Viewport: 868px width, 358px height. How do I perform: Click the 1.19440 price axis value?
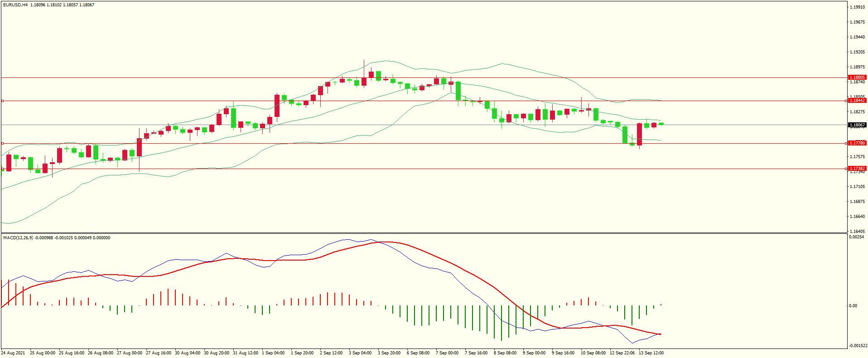[x=858, y=37]
